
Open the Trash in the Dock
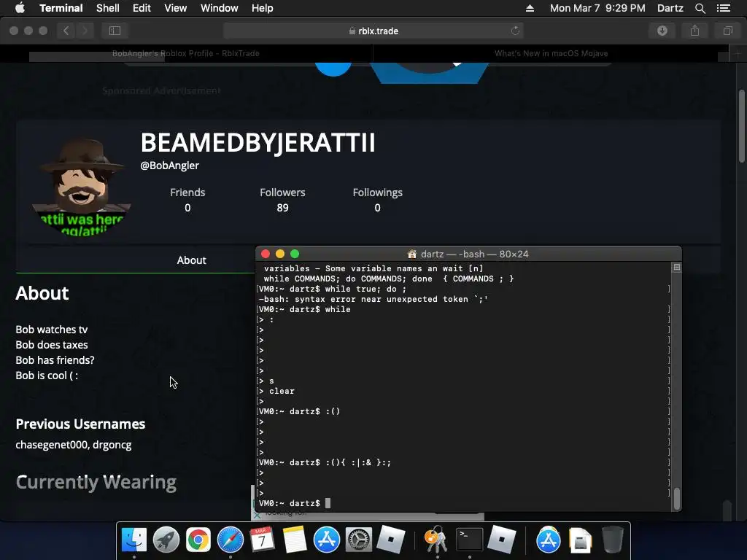click(x=612, y=540)
